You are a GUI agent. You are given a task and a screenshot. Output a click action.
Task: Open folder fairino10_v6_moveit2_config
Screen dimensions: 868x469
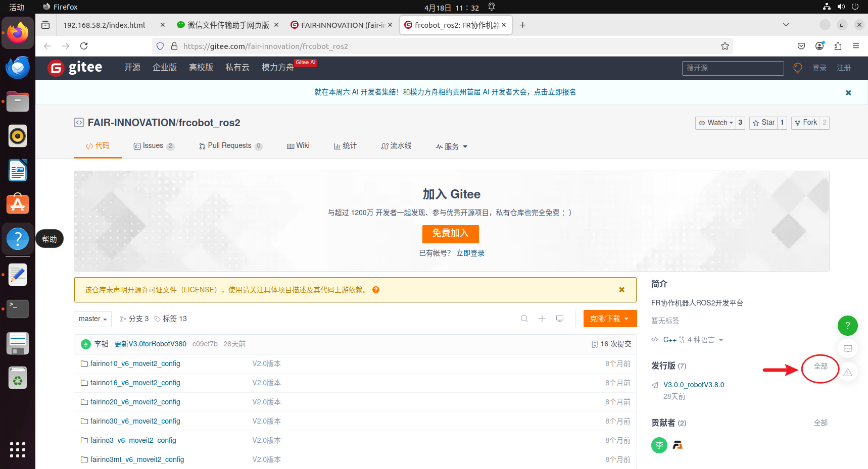(x=135, y=363)
